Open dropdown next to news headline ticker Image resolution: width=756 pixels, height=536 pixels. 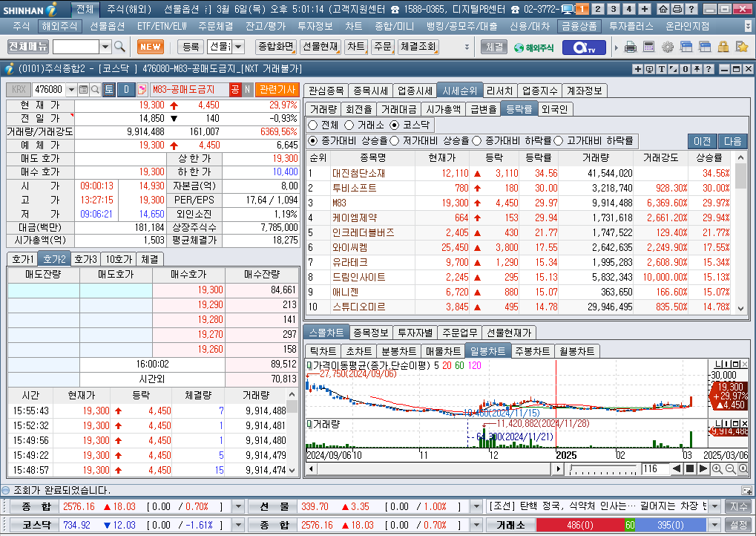point(714,506)
